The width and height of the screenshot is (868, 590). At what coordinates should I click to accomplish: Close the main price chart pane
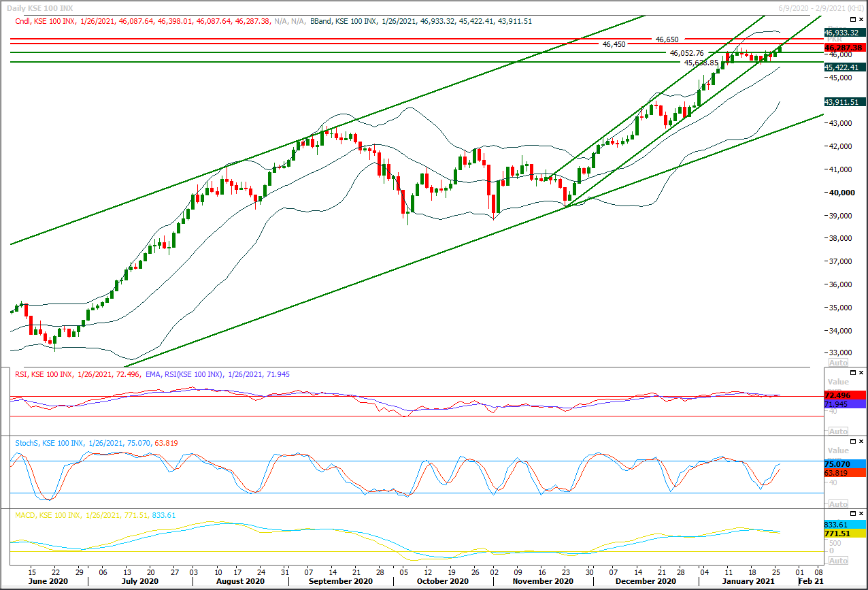[862, 20]
